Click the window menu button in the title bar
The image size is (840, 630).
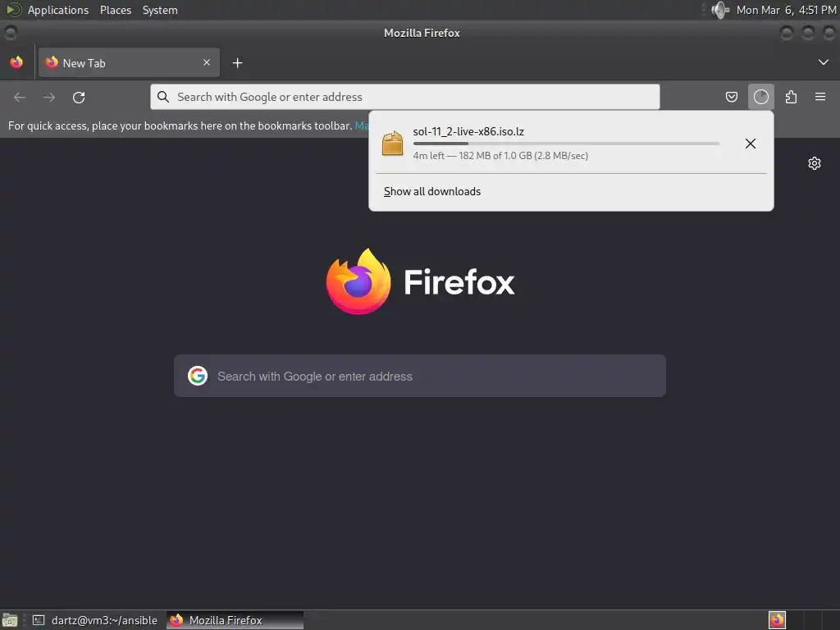click(x=10, y=33)
